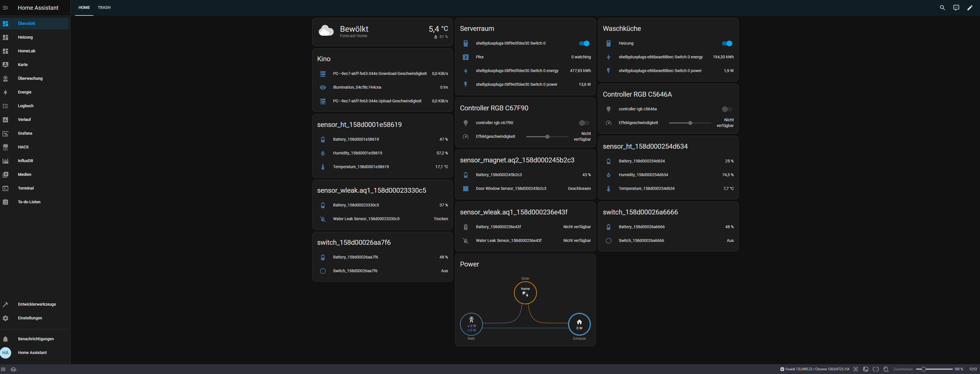This screenshot has width=980, height=374.
Task: Collapse the sidebar menu icon
Action: [x=5, y=8]
